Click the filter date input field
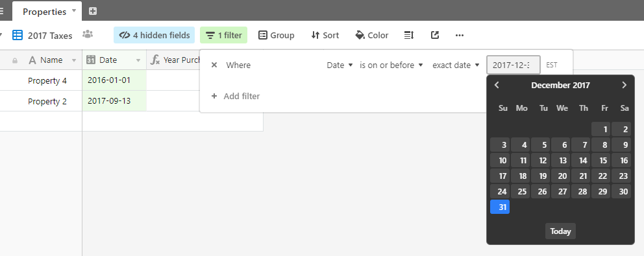The width and height of the screenshot is (644, 256). click(514, 65)
